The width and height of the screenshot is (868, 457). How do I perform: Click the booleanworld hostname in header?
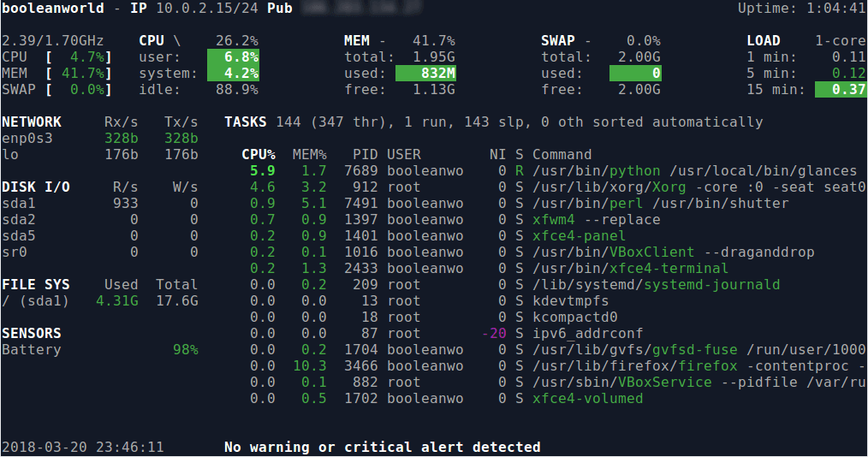click(53, 9)
